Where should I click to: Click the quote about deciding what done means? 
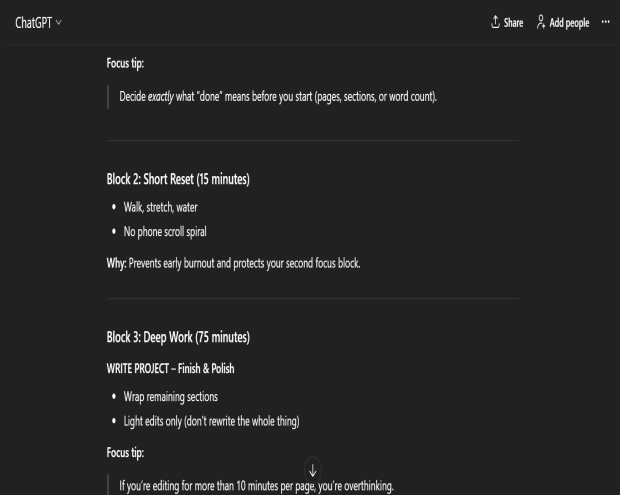point(278,97)
